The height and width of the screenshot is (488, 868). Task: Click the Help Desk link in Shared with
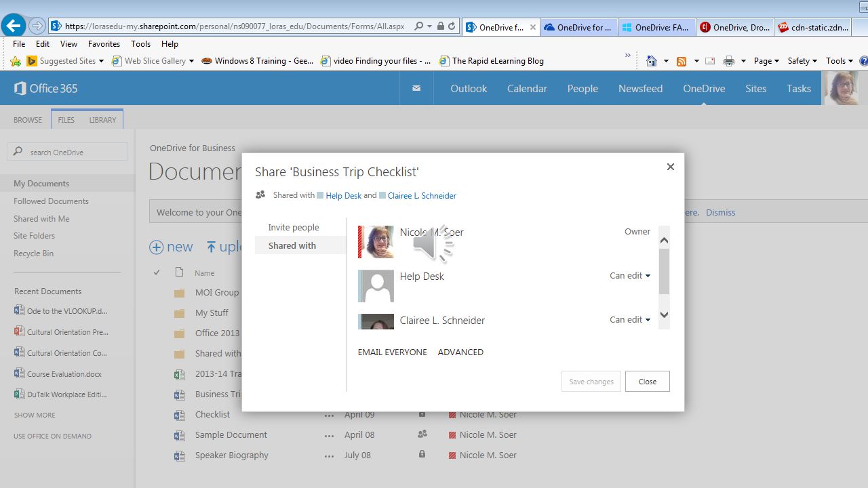[x=344, y=195]
